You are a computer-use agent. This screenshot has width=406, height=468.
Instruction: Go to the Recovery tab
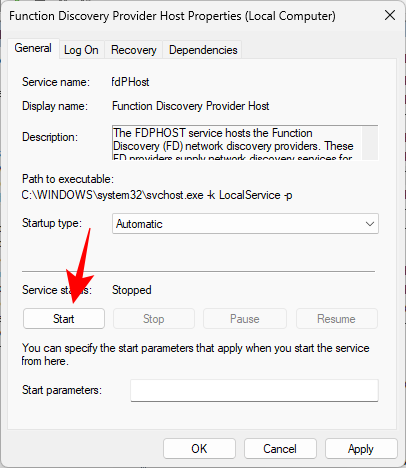click(x=134, y=50)
